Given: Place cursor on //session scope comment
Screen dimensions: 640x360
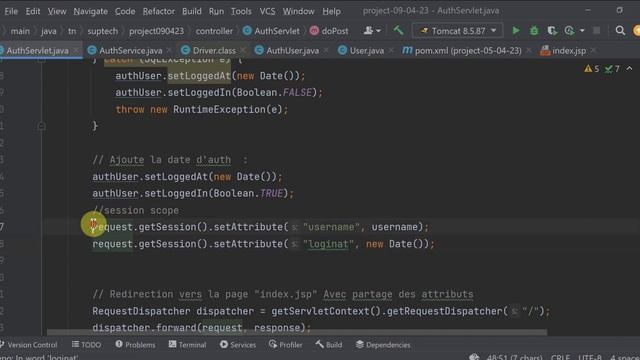Looking at the screenshot, I should coord(136,210).
